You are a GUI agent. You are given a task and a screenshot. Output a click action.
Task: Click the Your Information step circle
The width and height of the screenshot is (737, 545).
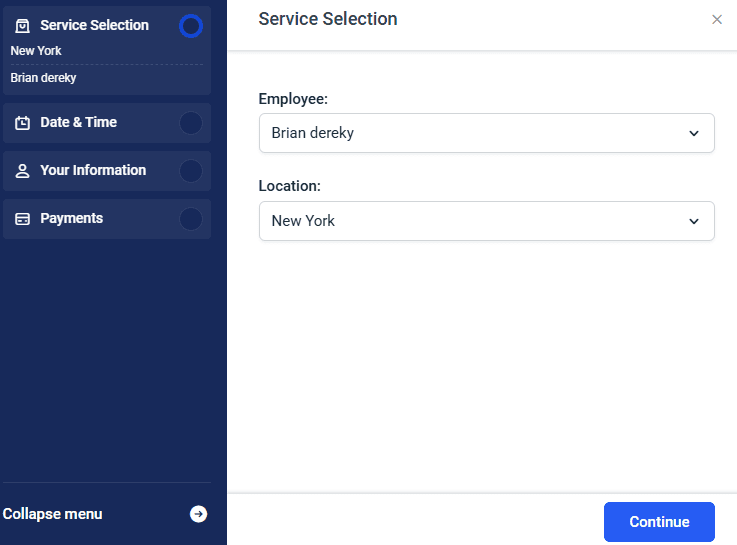point(191,171)
